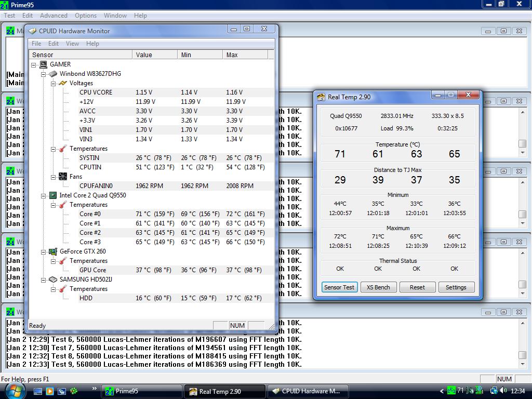The width and height of the screenshot is (532, 399).
Task: Select CPUTIN temperature row
Action: [176, 167]
